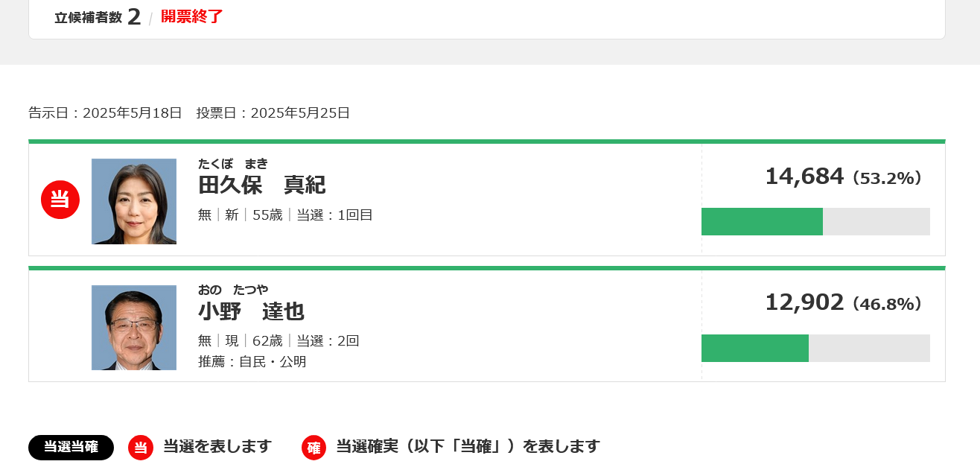Click the 推薦：自民・公明 endorsement text

[252, 362]
